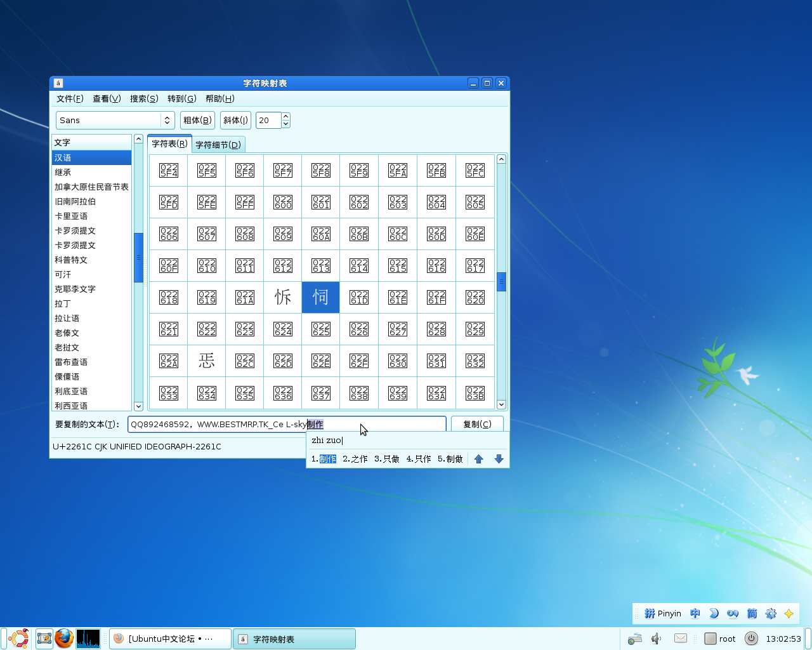Click the yellow star icon in IME bar
Screen dimensions: 812x650
(x=789, y=613)
